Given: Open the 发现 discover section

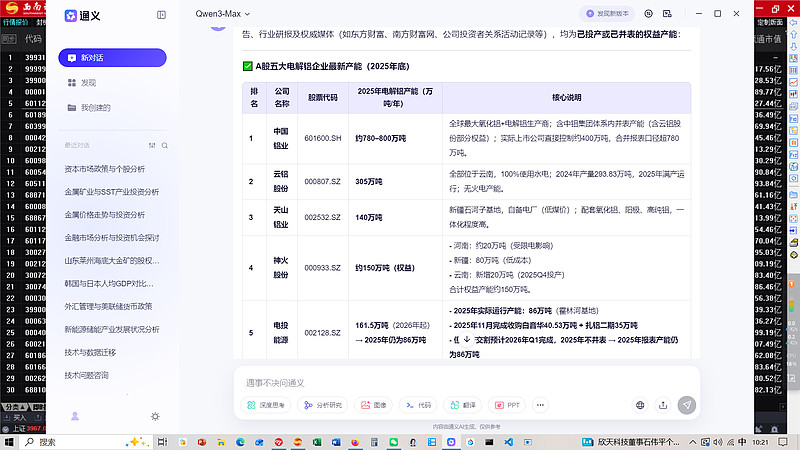Looking at the screenshot, I should point(88,83).
